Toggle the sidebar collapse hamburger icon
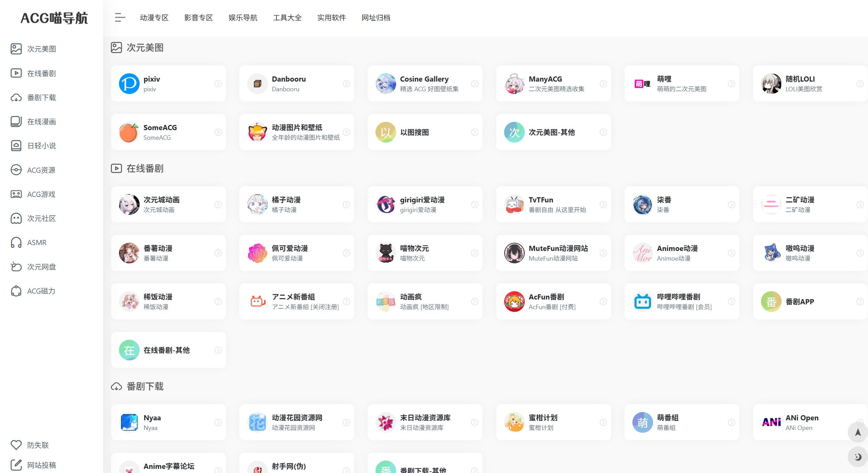Image resolution: width=868 pixels, height=473 pixels. (x=120, y=18)
